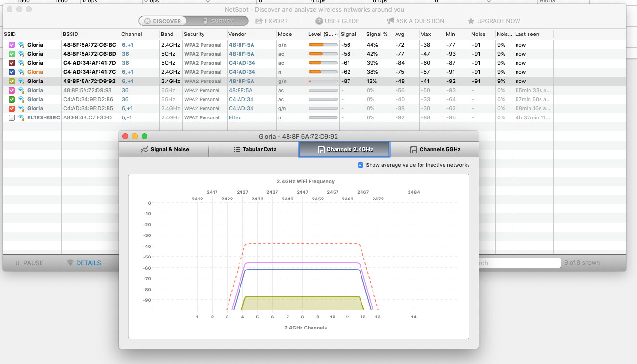This screenshot has height=364, width=637.
Task: Click the Wi-Fi icon of orange Gloria C4:AD:34:AF:41:7C
Action: coord(21,72)
